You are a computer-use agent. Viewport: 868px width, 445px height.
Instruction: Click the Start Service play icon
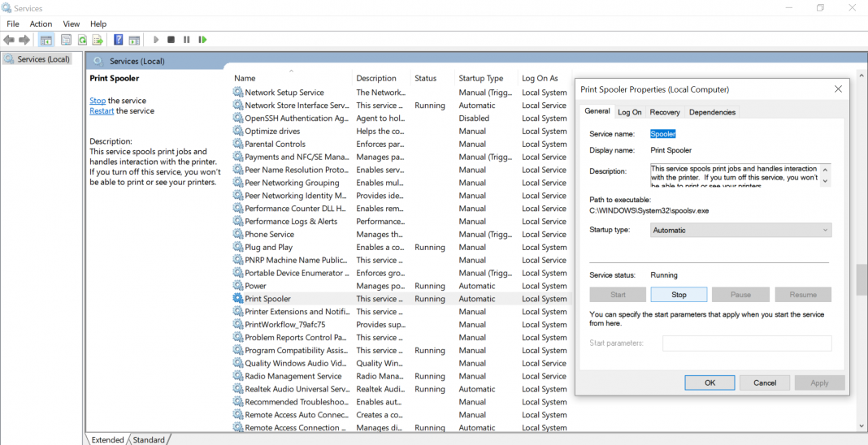coord(156,40)
